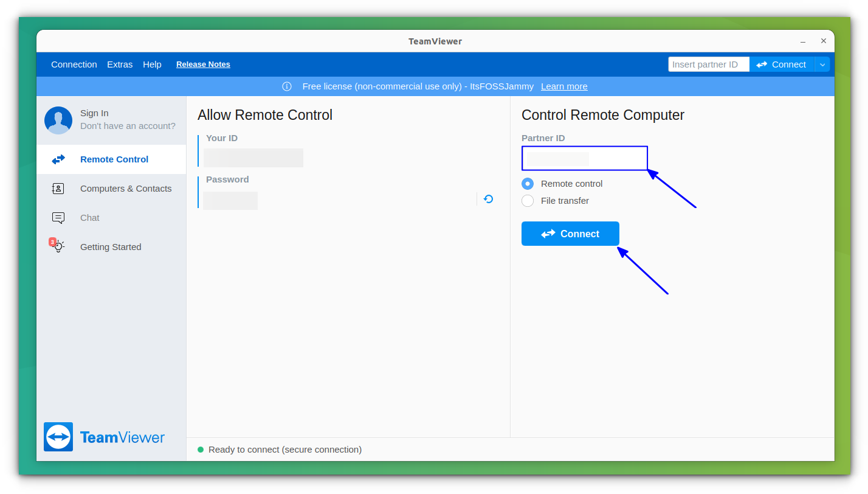Image resolution: width=868 pixels, height=494 pixels.
Task: Click the Getting Started lightbulb icon
Action: pyautogui.click(x=58, y=246)
